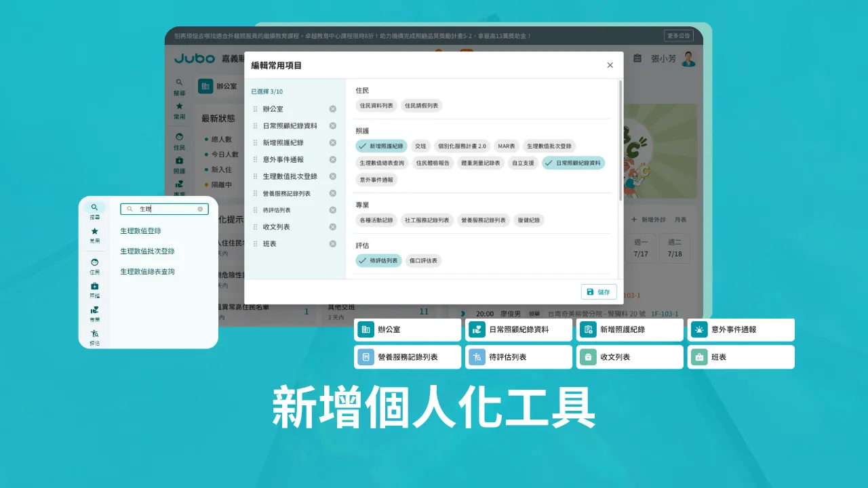Toggle the 個別化服務計畫 2.0 chip

pos(462,146)
